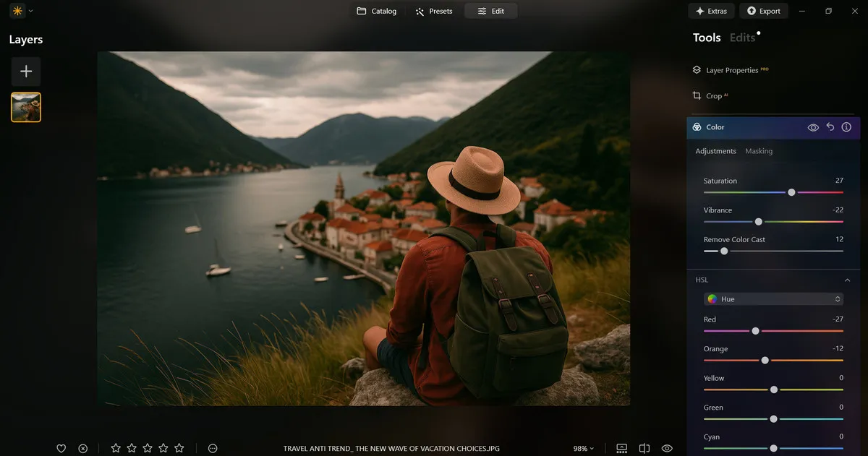Reset Color tool with the undo arrow

830,127
